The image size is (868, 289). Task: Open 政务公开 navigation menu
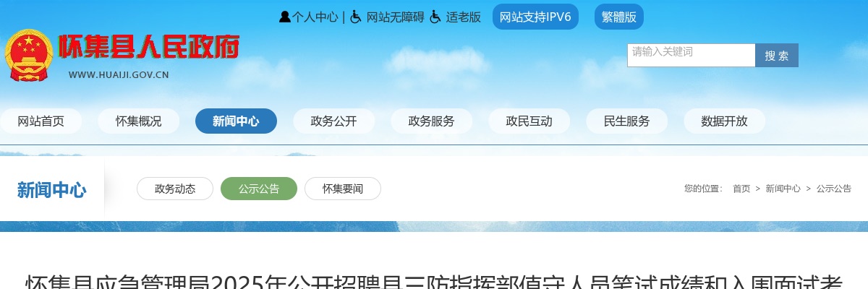pyautogui.click(x=334, y=121)
